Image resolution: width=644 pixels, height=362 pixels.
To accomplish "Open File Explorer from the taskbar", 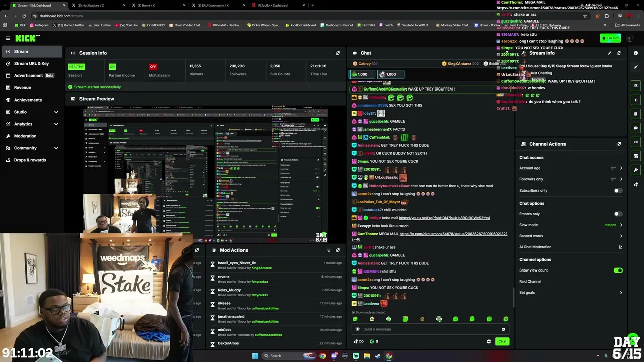I will tap(367, 356).
